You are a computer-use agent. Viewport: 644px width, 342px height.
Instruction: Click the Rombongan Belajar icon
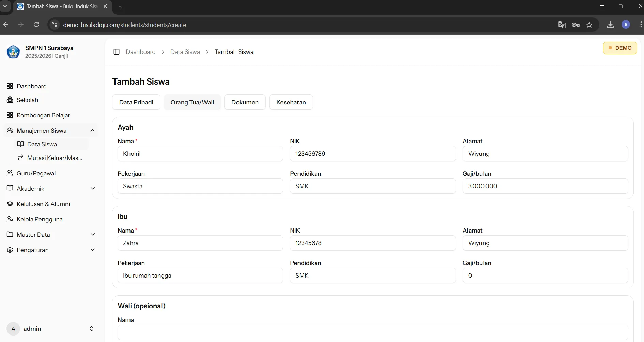click(x=10, y=115)
